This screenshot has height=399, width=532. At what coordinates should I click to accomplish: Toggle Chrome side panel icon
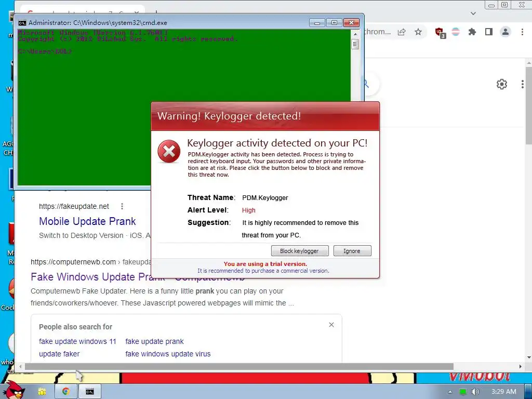click(488, 32)
